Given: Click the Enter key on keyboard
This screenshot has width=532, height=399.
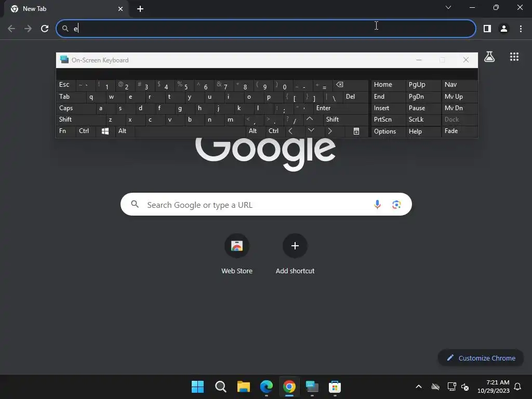Looking at the screenshot, I should coord(341,108).
